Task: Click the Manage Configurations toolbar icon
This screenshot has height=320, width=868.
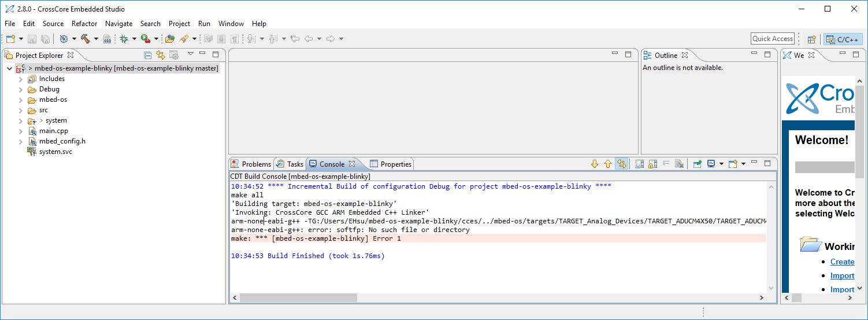Action: click(64, 39)
